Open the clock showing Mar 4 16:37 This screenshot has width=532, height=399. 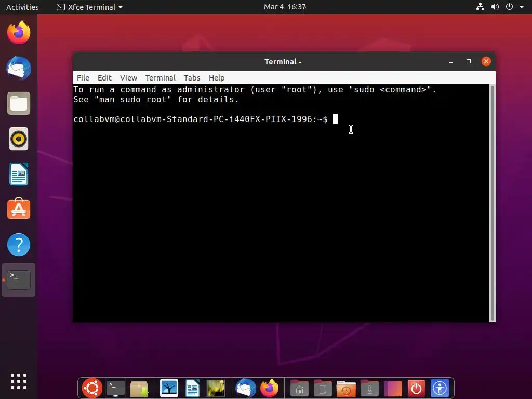click(x=285, y=7)
